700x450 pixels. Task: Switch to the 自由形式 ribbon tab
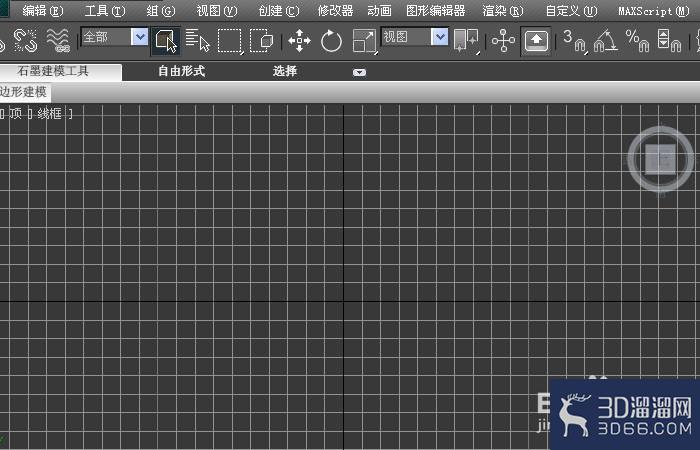pos(181,71)
